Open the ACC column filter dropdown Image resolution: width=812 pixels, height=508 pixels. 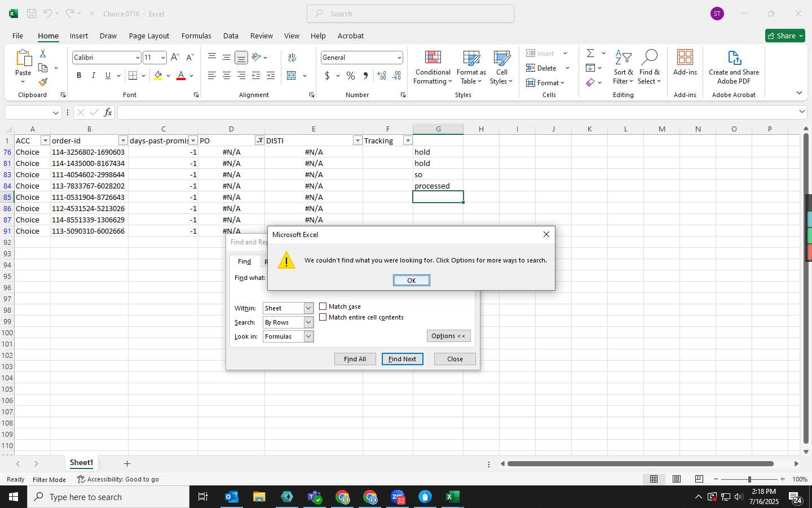tap(45, 141)
